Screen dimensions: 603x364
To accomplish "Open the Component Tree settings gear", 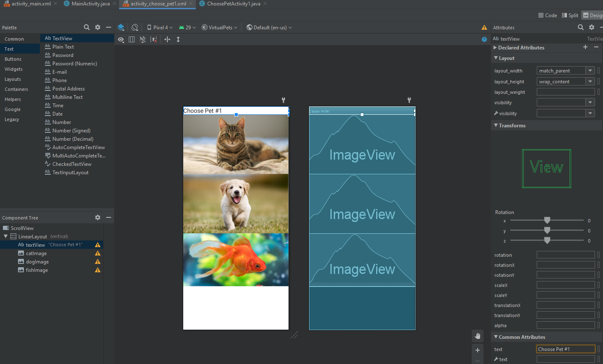I will (x=98, y=217).
